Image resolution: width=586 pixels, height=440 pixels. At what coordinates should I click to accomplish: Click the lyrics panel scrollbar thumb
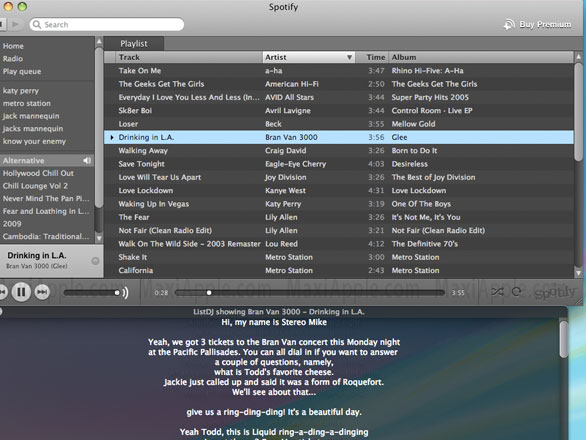564,338
